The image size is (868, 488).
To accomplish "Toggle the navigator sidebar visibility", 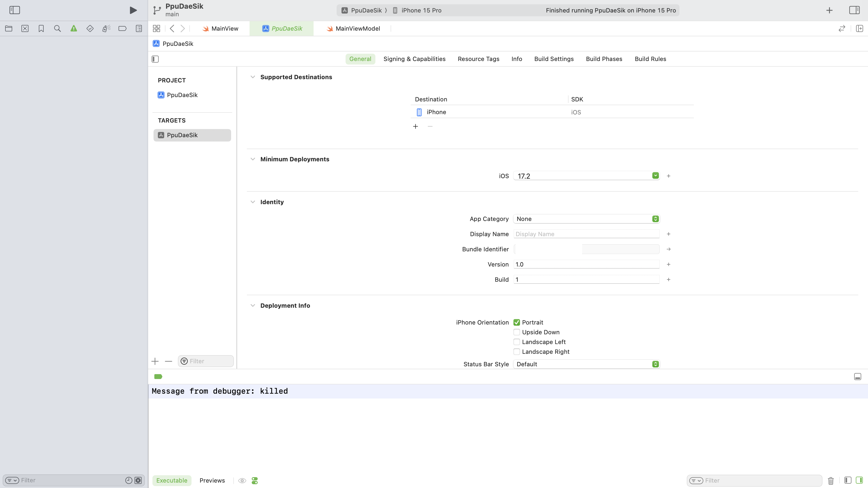I will point(14,10).
